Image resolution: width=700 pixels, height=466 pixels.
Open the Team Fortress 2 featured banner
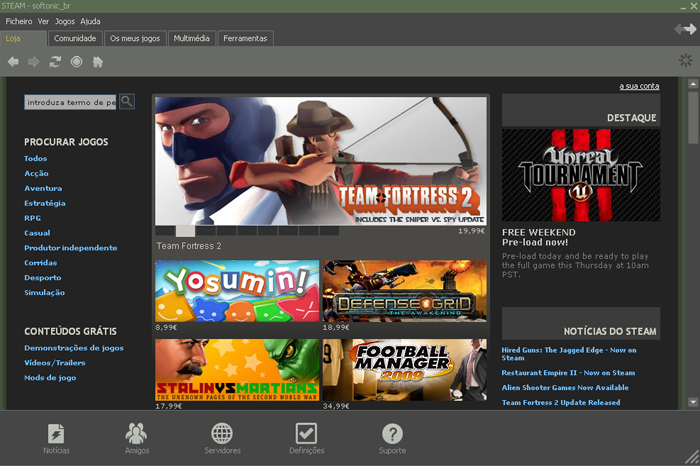point(321,161)
